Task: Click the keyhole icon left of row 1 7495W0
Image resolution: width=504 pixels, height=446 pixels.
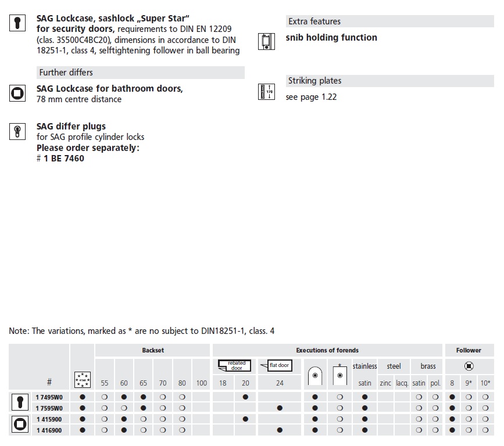Action: tap(20, 402)
